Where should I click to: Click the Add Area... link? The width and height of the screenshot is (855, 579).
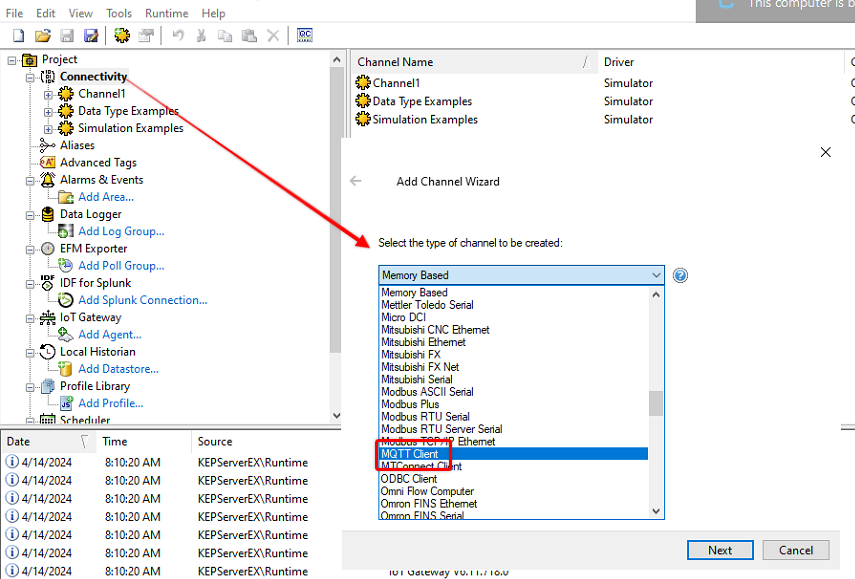point(106,197)
